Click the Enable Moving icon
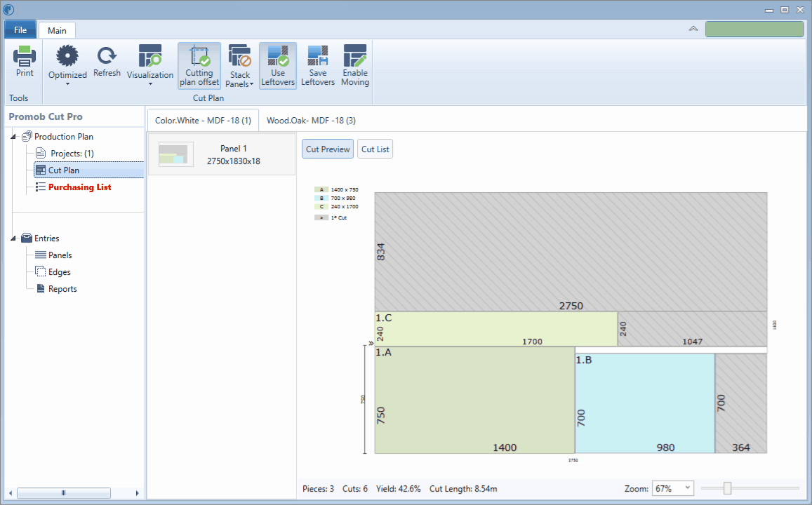The width and height of the screenshot is (812, 505). coord(354,55)
